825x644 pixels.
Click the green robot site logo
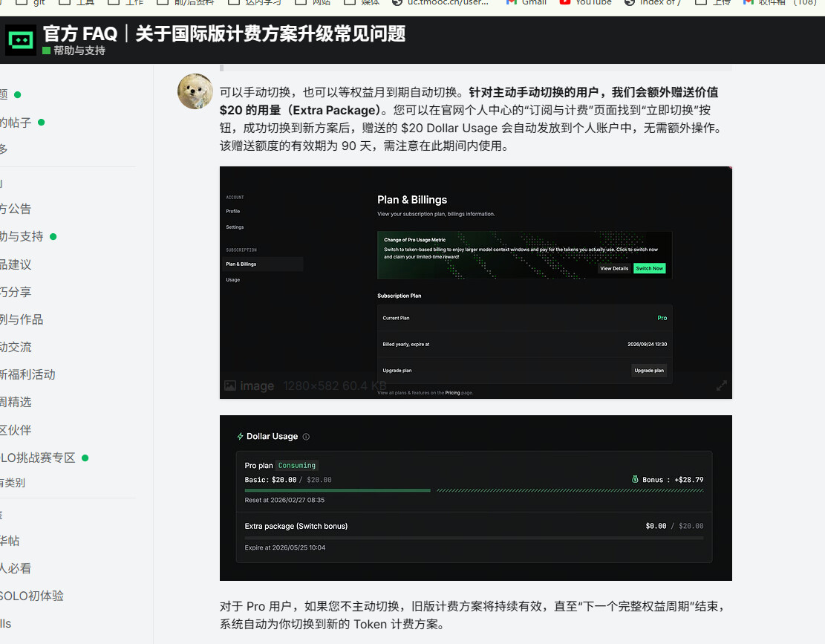(21, 40)
